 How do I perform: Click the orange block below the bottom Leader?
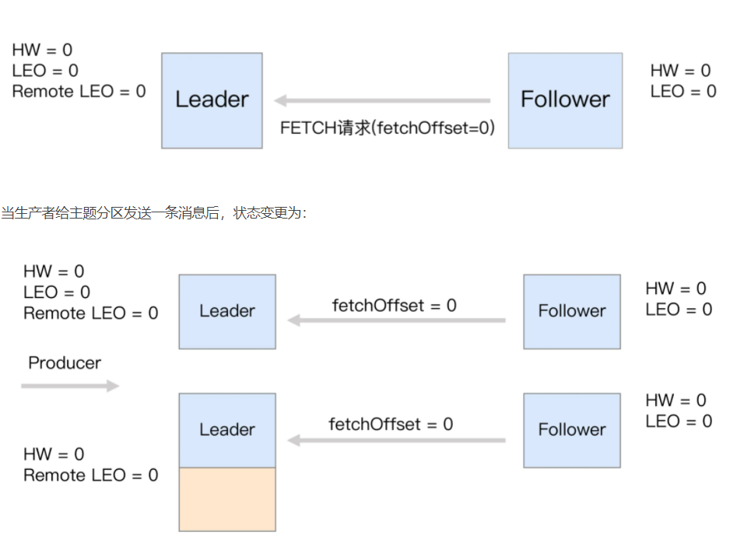click(227, 499)
